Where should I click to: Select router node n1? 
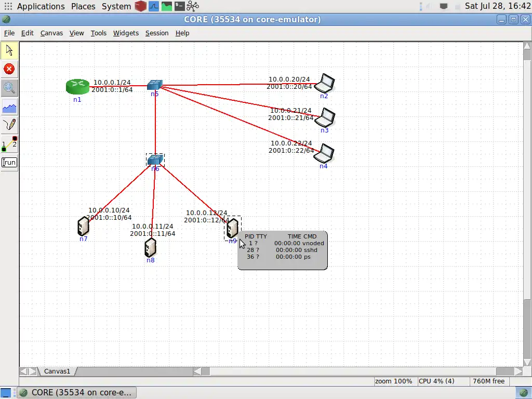coord(77,87)
